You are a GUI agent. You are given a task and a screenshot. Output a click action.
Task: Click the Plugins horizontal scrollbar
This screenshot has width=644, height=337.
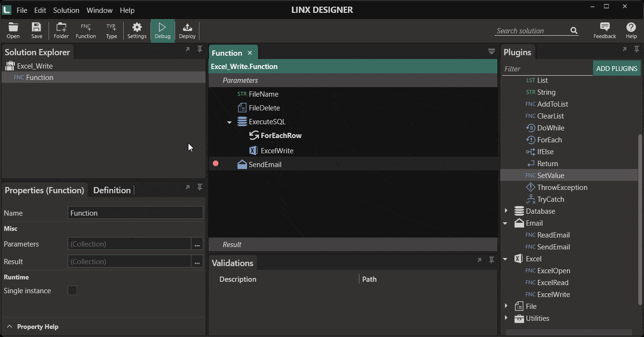click(x=569, y=332)
